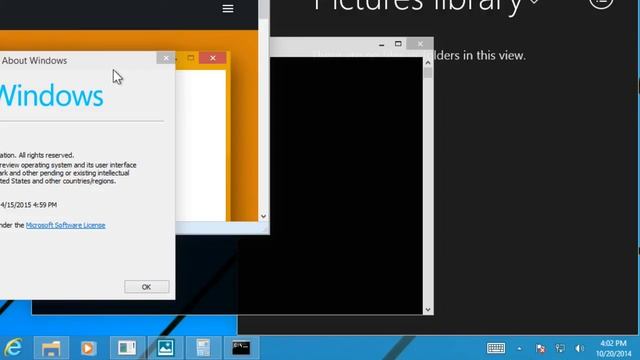The height and width of the screenshot is (360, 640).
Task: Open Action Center flag notification icon
Action: tap(540, 348)
